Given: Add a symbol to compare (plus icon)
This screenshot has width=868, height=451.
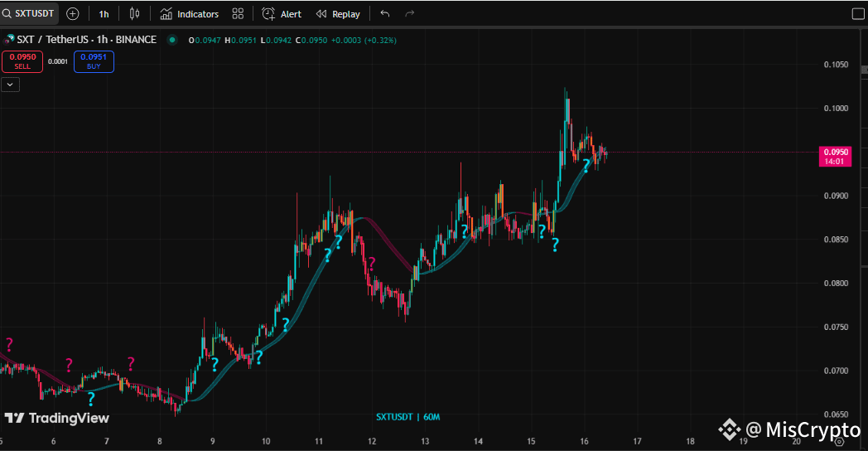Looking at the screenshot, I should (x=73, y=14).
